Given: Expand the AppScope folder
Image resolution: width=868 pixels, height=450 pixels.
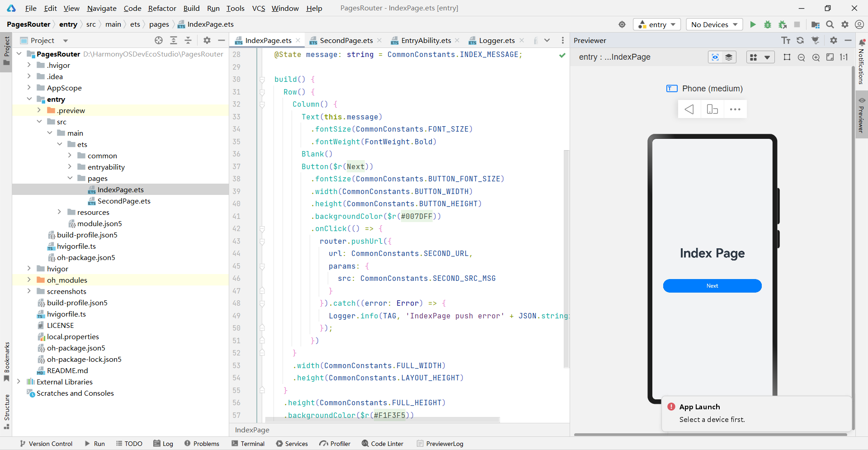Looking at the screenshot, I should 29,88.
